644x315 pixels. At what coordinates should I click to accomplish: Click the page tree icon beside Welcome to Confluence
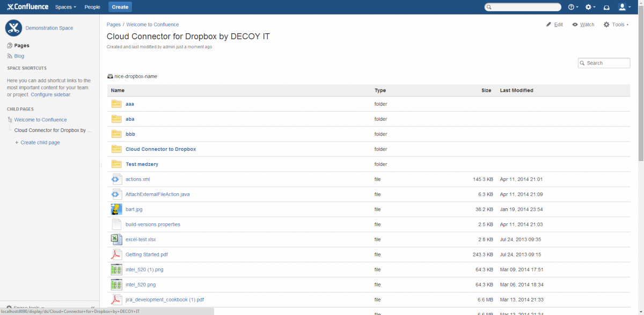pyautogui.click(x=10, y=120)
